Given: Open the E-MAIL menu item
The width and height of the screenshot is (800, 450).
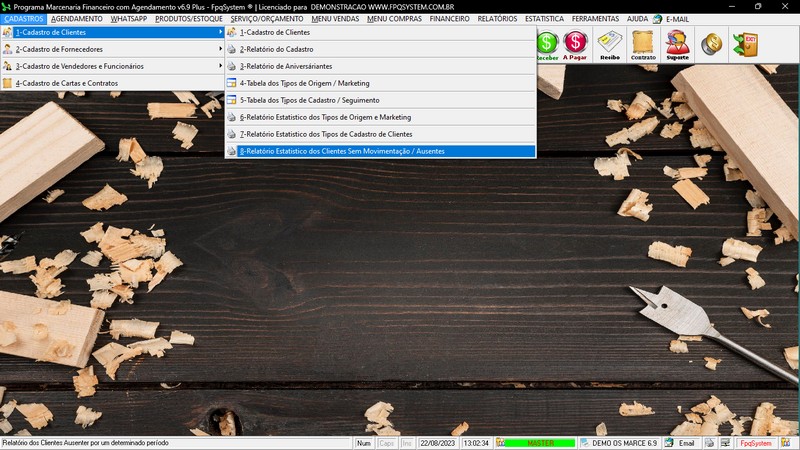Looking at the screenshot, I should pyautogui.click(x=677, y=19).
